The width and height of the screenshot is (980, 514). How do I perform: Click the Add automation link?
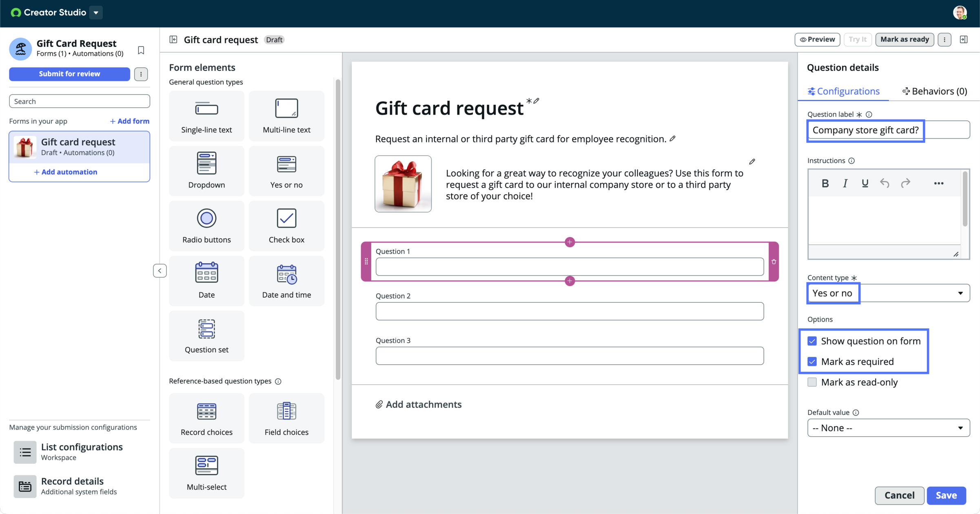click(65, 172)
